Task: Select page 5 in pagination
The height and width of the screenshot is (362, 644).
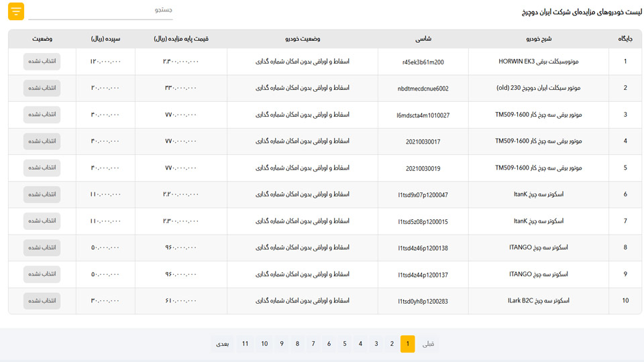Action: pos(345,344)
